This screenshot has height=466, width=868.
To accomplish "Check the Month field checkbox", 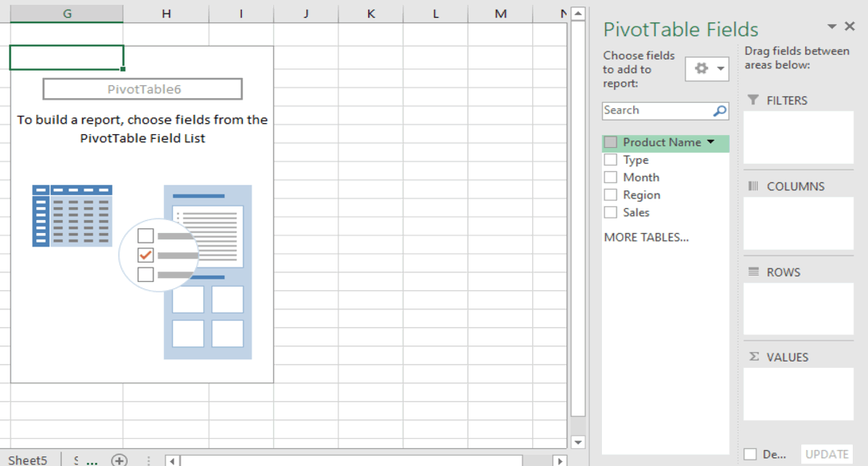I will click(x=611, y=178).
